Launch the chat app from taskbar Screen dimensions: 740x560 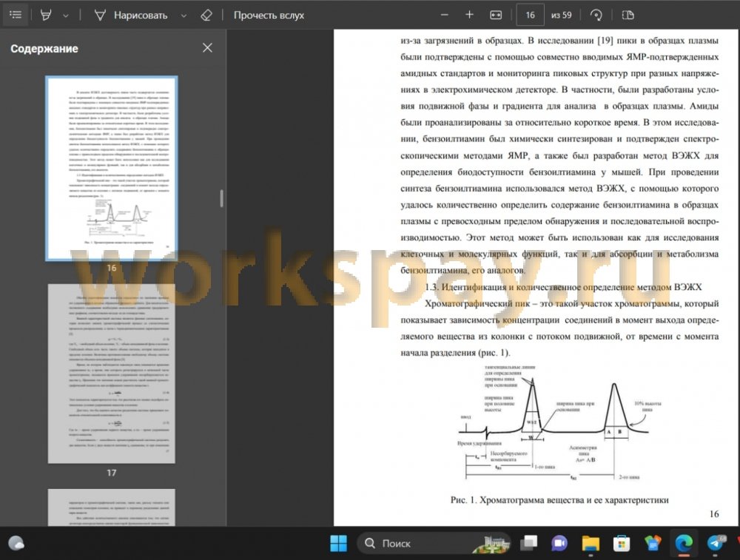click(559, 544)
